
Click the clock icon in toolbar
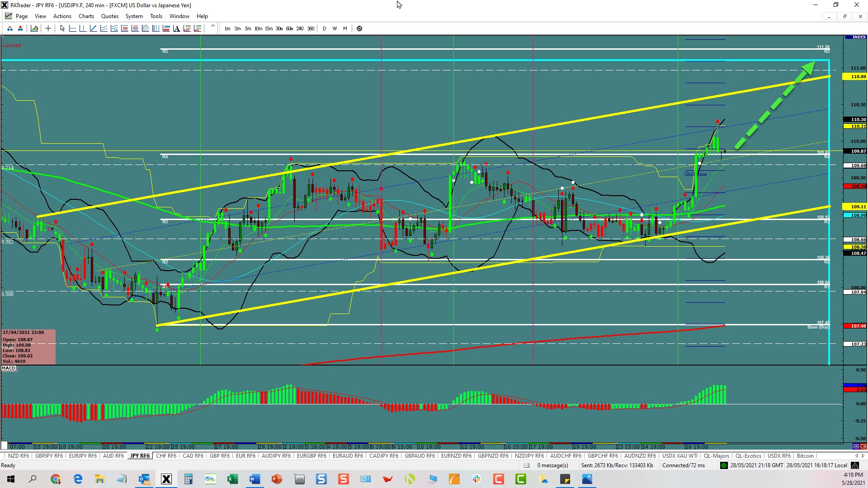point(359,28)
